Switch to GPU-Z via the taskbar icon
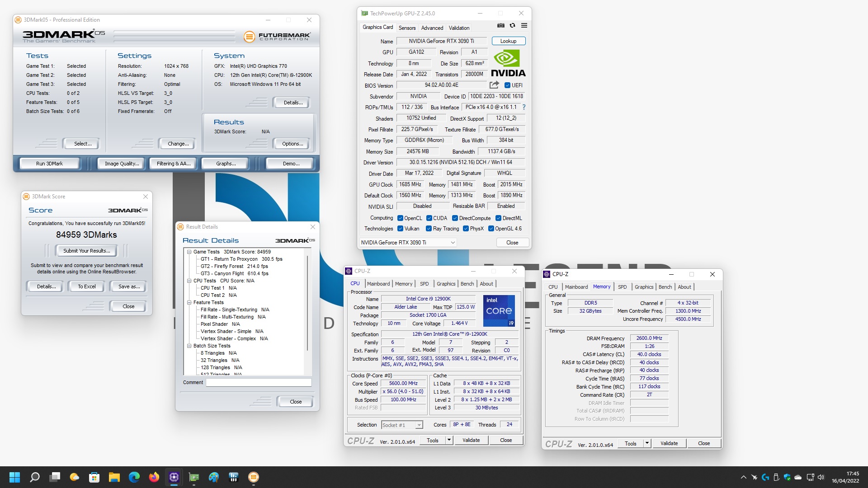This screenshot has height=488, width=868. (x=194, y=477)
